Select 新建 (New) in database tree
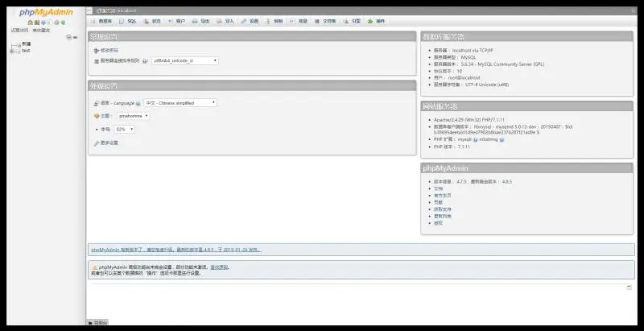 pyautogui.click(x=27, y=43)
